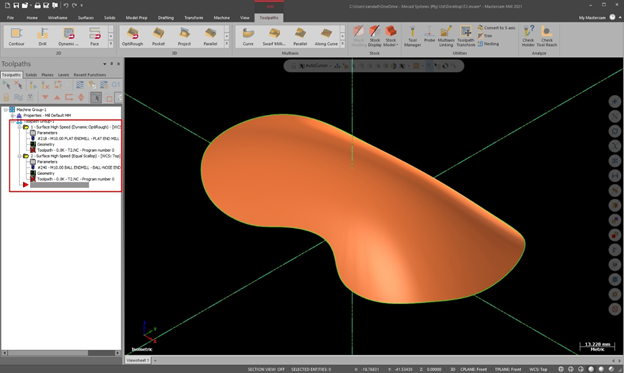
Task: Open the Surfaces ribbon tab
Action: [x=86, y=18]
